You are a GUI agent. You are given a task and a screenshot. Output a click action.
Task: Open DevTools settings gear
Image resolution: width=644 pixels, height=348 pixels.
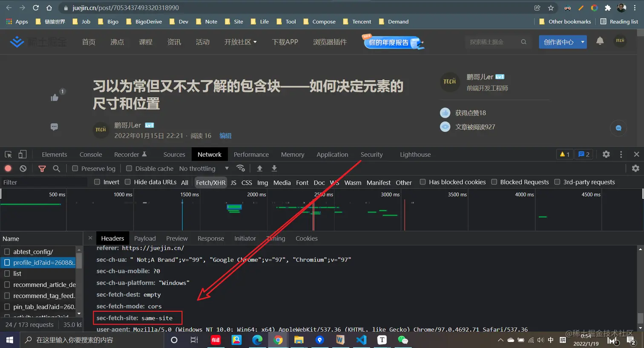coord(606,154)
